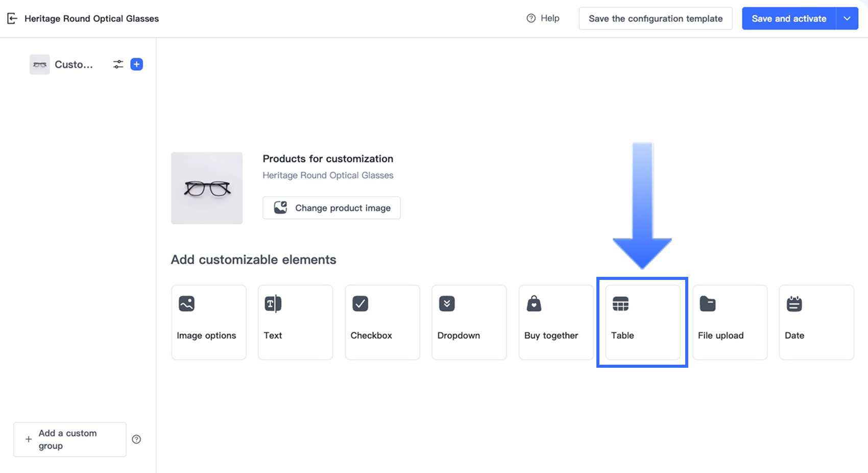The width and height of the screenshot is (868, 473).
Task: Click Change product image button
Action: pyautogui.click(x=331, y=208)
